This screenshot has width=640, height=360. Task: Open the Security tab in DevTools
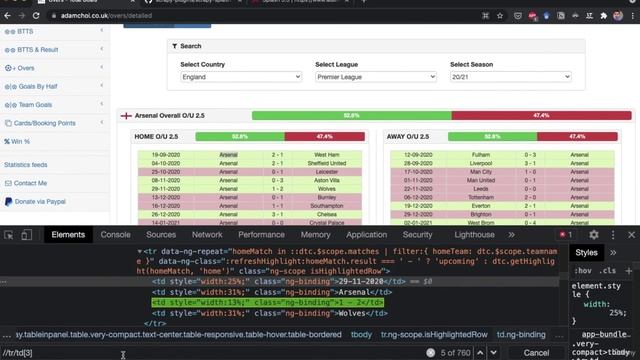point(417,235)
